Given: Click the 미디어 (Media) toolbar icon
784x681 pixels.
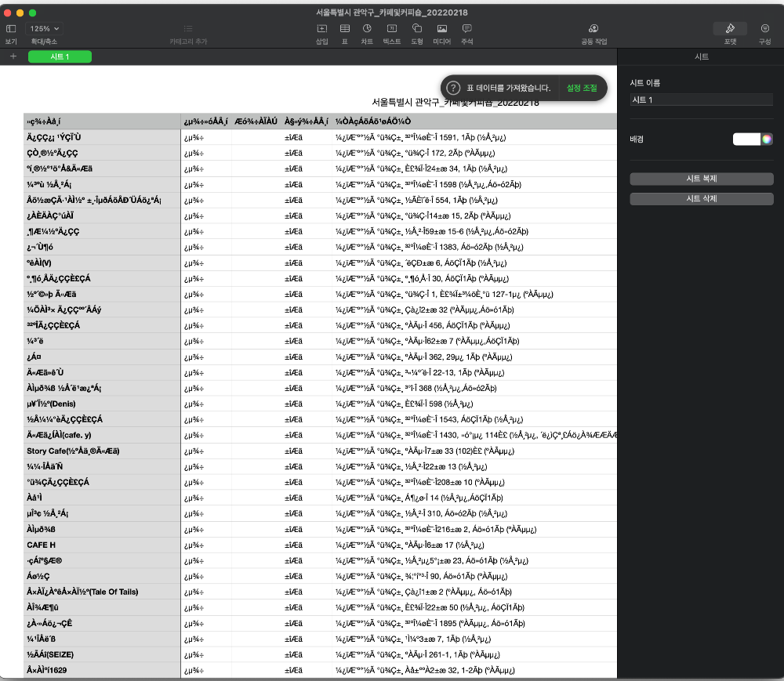Looking at the screenshot, I should [442, 28].
